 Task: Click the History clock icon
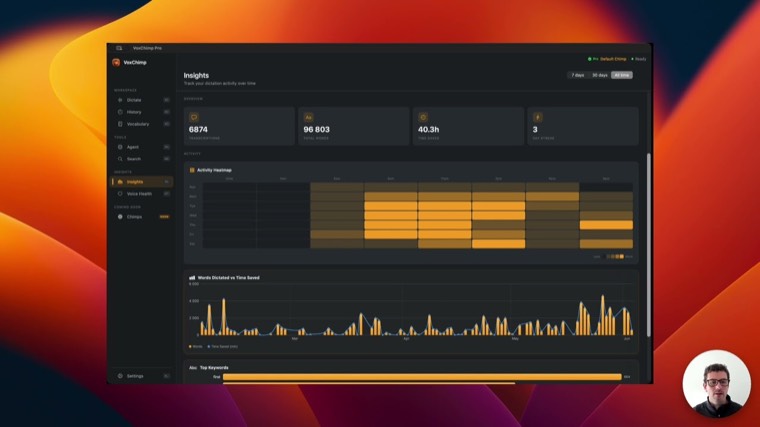(x=120, y=112)
